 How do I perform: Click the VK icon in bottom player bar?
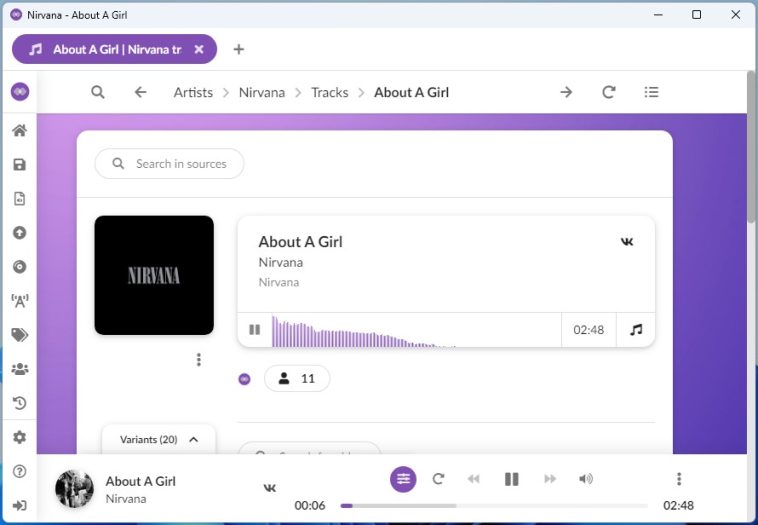click(x=270, y=488)
